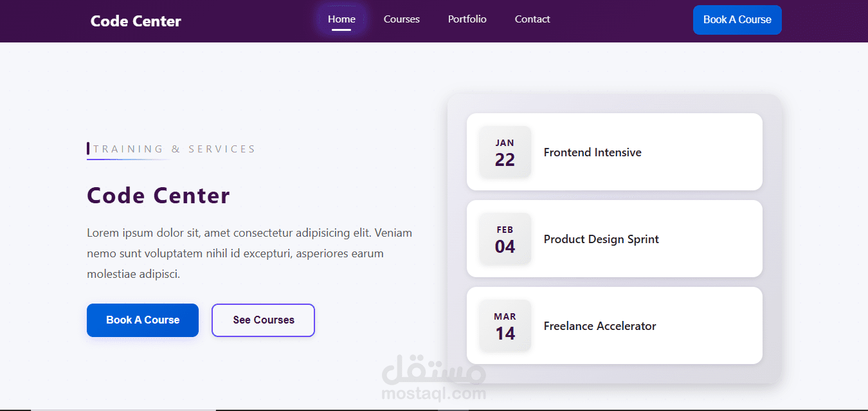The height and width of the screenshot is (411, 868).
Task: Go to the Home nav tab
Action: pyautogui.click(x=341, y=19)
